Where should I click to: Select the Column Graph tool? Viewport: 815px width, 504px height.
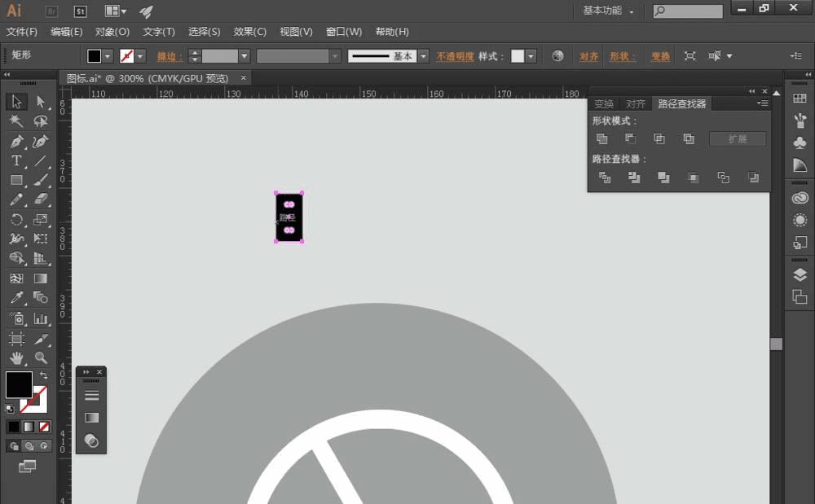point(41,318)
